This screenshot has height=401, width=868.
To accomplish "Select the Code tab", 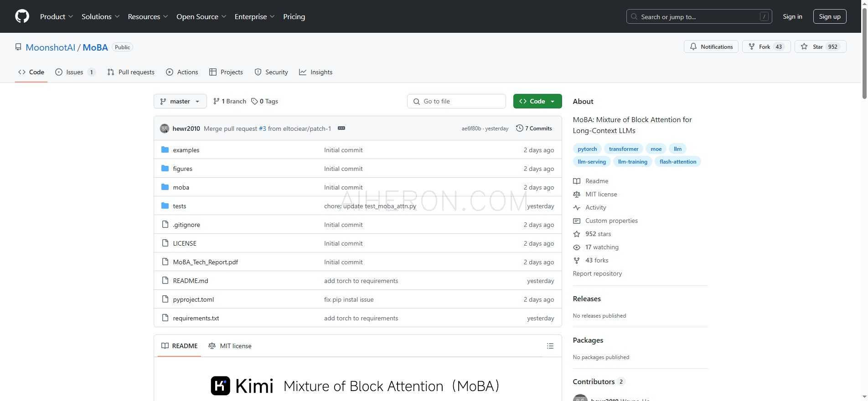I will point(31,72).
